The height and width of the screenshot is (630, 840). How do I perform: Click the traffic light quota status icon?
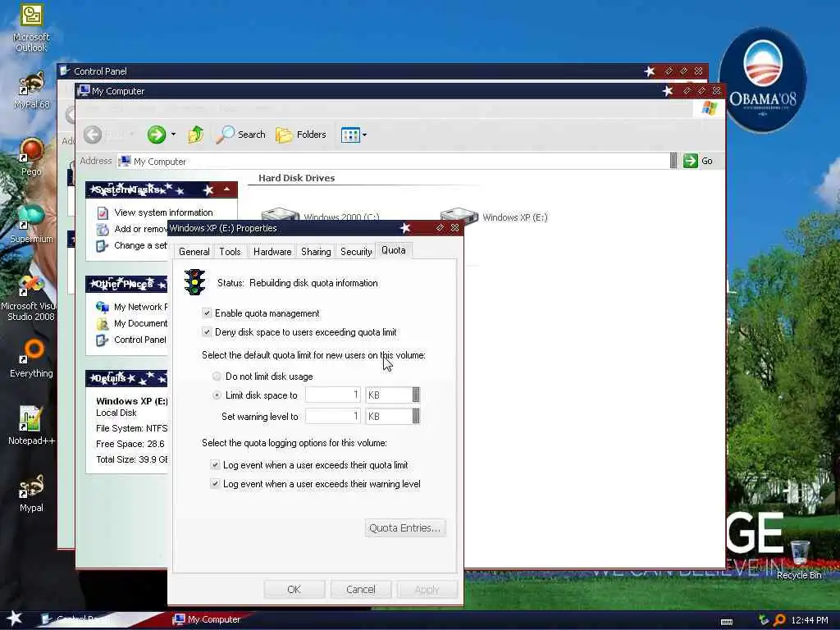194,282
